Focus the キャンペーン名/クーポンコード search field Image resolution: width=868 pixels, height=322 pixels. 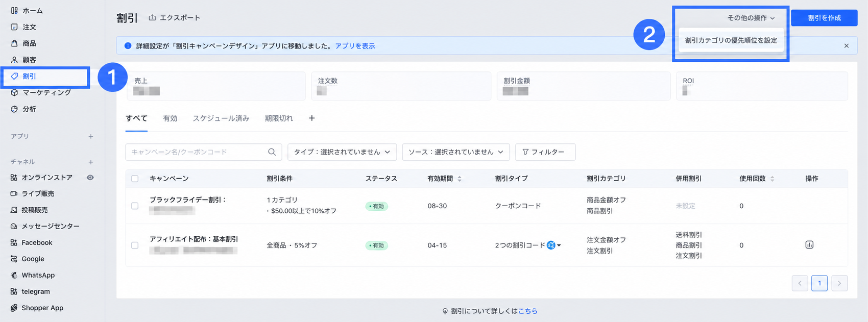point(203,152)
